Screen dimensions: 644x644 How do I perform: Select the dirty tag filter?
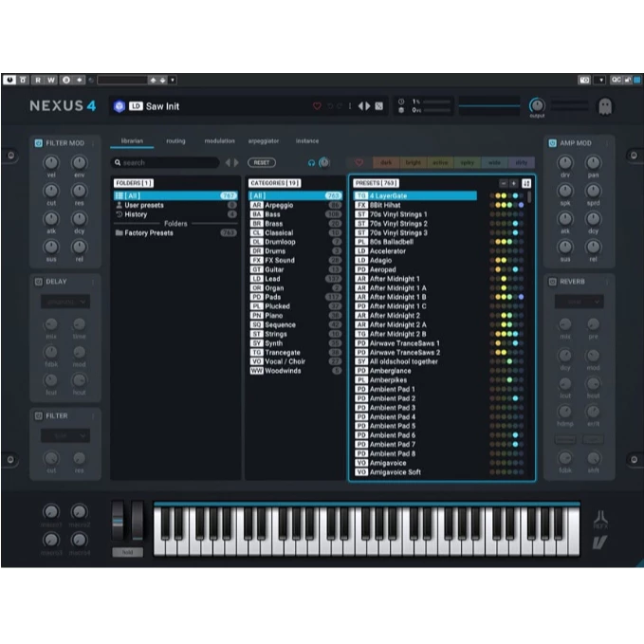coord(522,162)
